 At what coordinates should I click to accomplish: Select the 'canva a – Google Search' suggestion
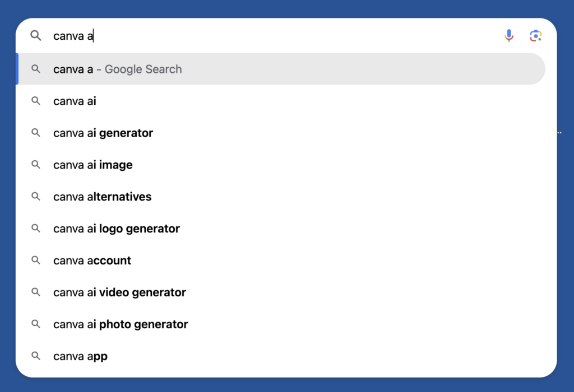point(117,69)
